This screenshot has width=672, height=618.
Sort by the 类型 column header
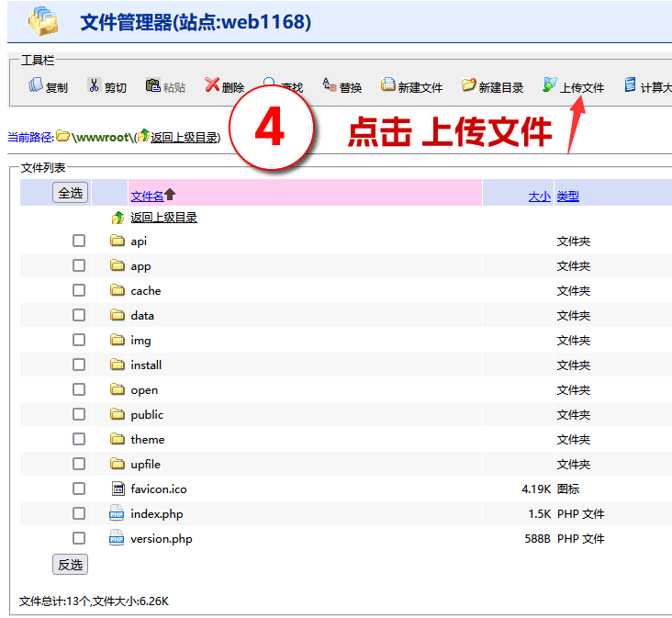click(x=568, y=197)
